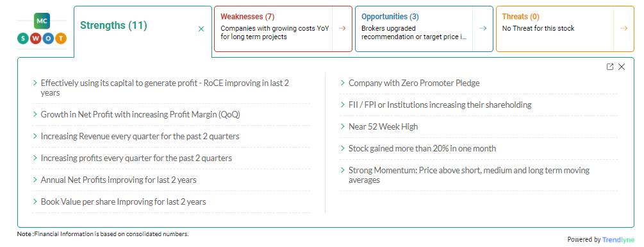The height and width of the screenshot is (247, 644).
Task: Select the Strengths (11) tab heading
Action: (x=113, y=26)
